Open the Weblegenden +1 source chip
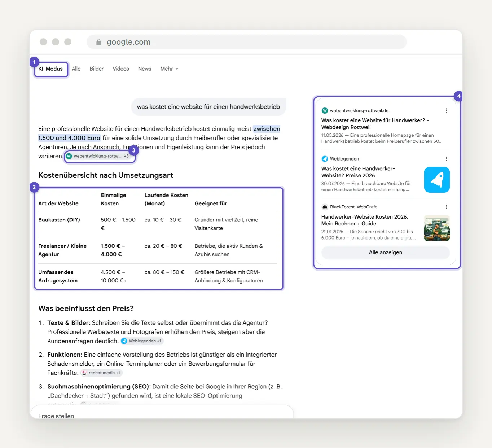The height and width of the screenshot is (448, 492). coord(142,341)
